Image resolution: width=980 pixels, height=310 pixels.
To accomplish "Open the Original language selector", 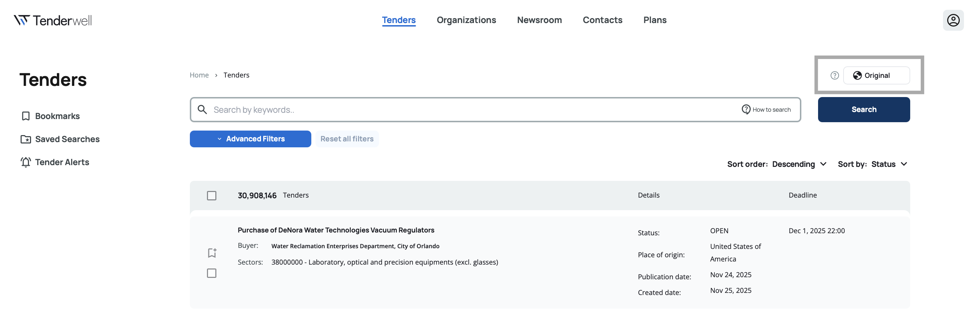I will (x=876, y=75).
